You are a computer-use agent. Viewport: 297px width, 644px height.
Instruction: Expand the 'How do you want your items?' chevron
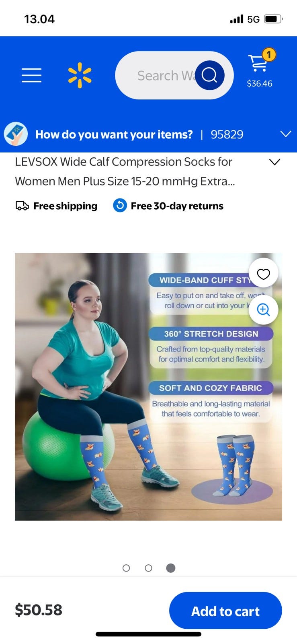286,134
